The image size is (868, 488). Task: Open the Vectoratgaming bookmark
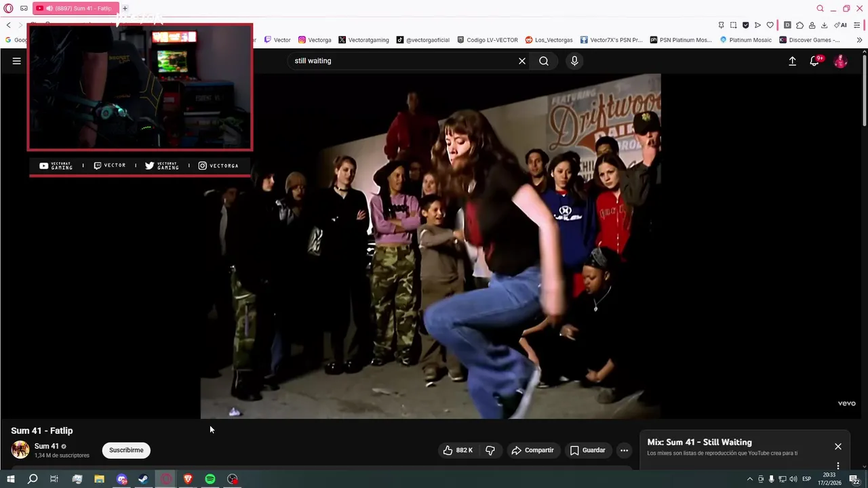tap(363, 40)
